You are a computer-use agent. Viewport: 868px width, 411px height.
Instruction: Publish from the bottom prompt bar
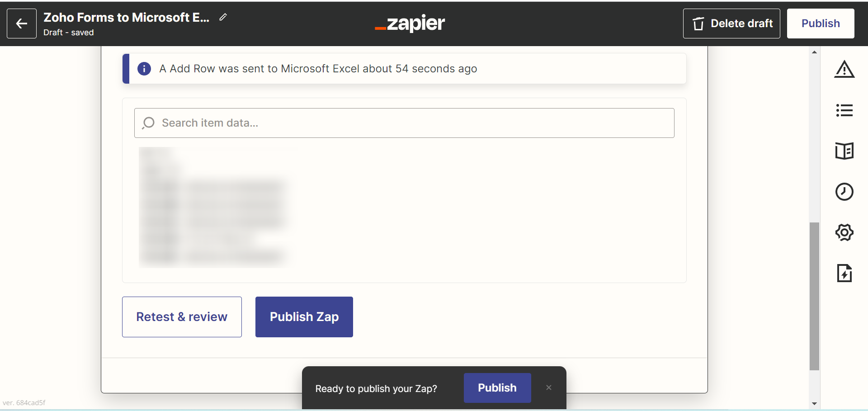(x=497, y=388)
